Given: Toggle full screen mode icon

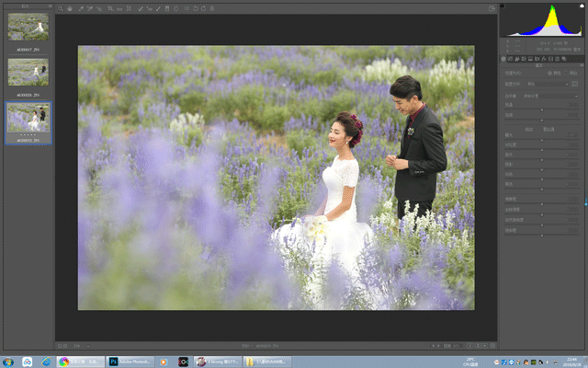Looking at the screenshot, I should [492, 8].
